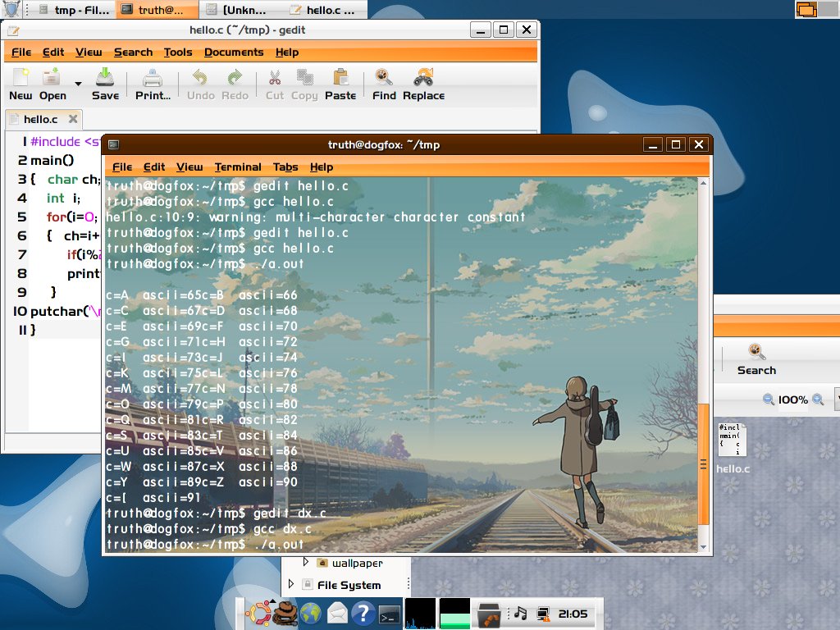
Task: Expand the wallpaper folder in the tree
Action: coord(305,562)
